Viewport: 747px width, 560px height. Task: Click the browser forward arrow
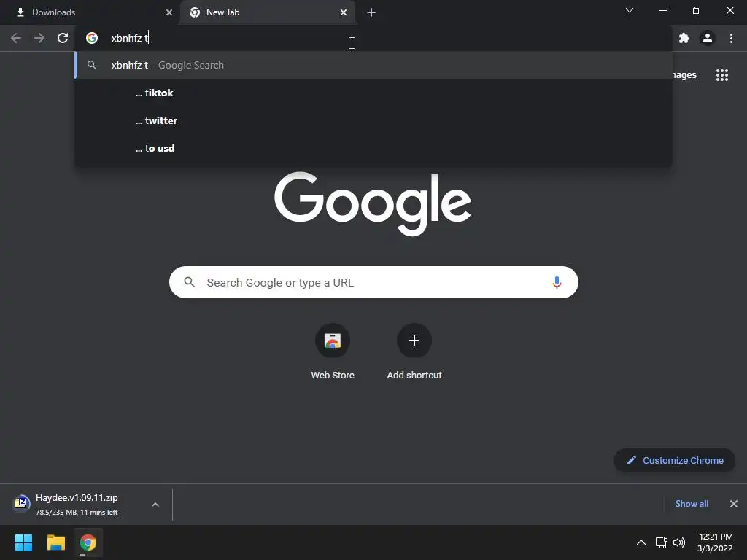39,38
